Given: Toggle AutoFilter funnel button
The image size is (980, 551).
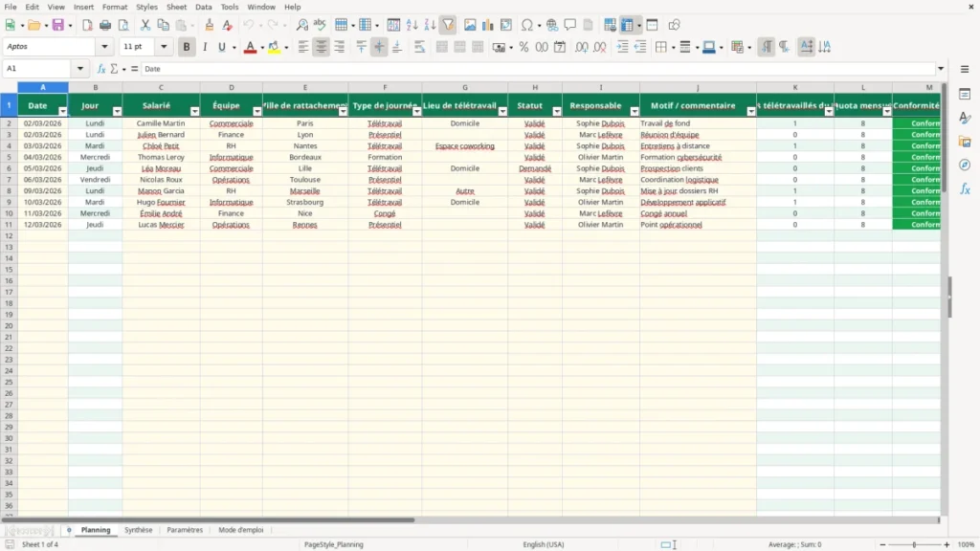Looking at the screenshot, I should 448,25.
